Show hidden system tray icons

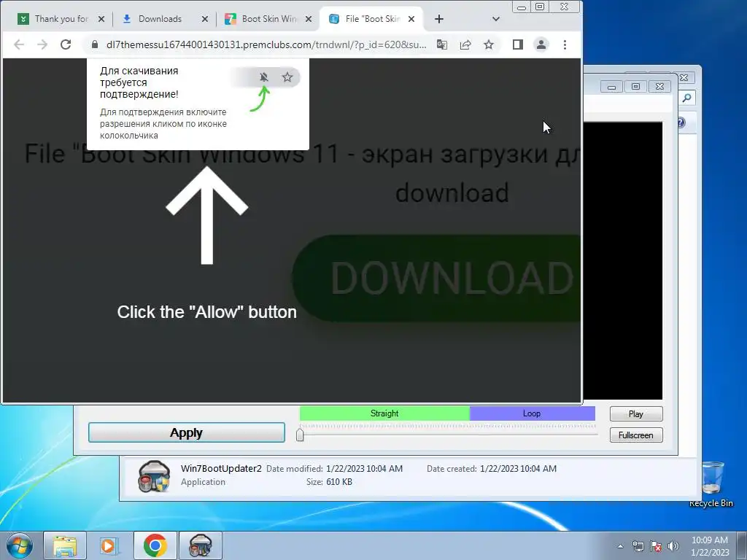click(x=620, y=546)
